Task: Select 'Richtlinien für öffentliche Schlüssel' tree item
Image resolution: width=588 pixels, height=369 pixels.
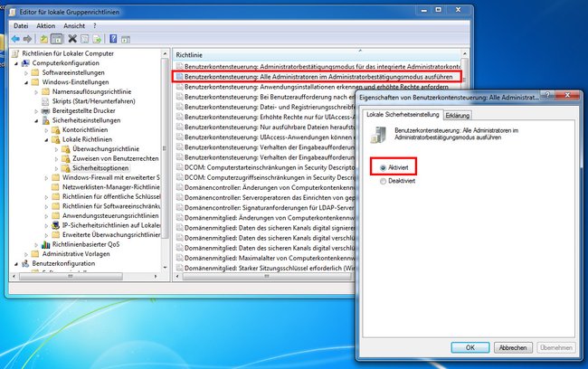Action: (111, 196)
